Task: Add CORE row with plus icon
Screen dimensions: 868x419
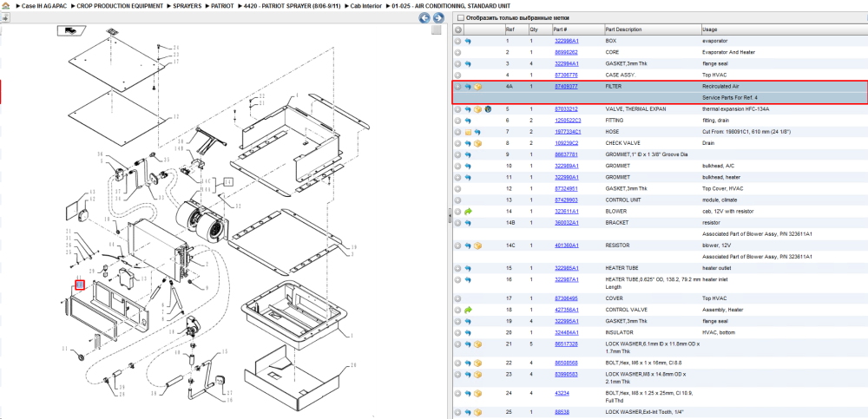Action: click(457, 53)
